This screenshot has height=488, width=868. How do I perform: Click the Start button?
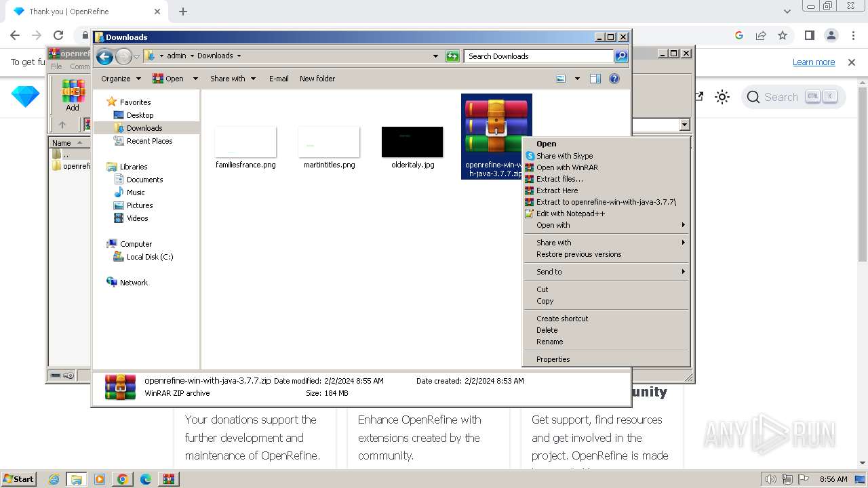[x=18, y=479]
